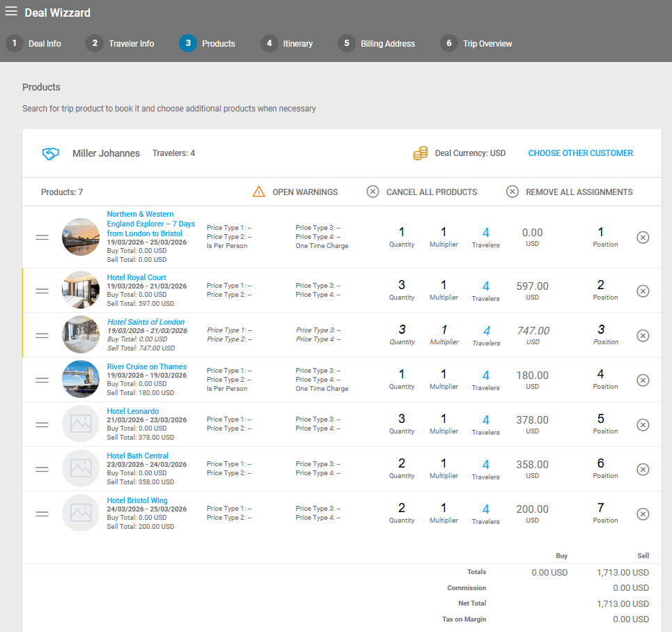The width and height of the screenshot is (672, 632).
Task: Click travelers count for Hotel Leonardo
Action: tap(485, 420)
